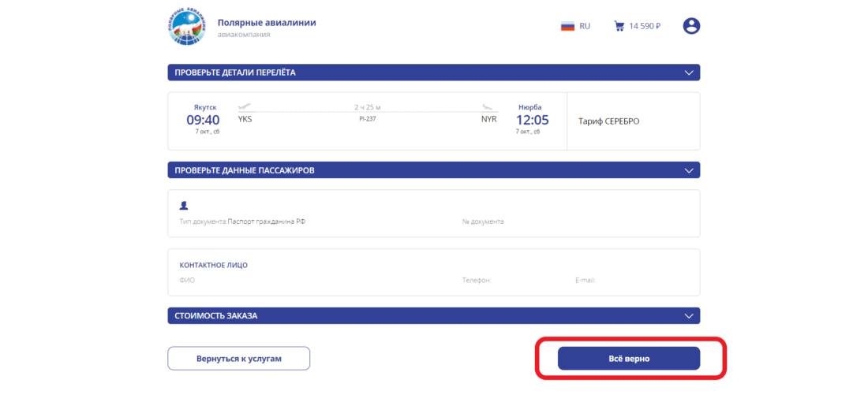The image size is (868, 417).
Task: Click the 'Стоимость заказа' section header
Action: 216,316
